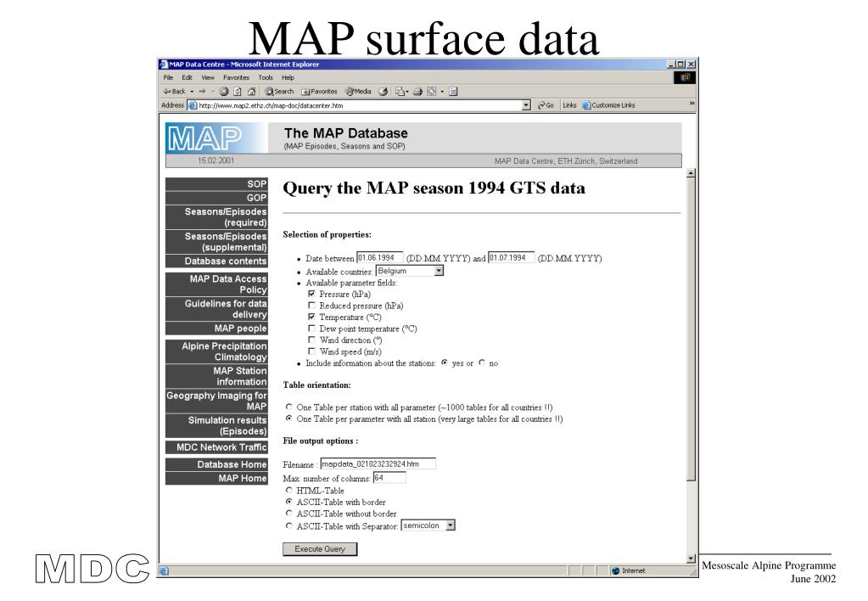Click the page icon in the address bar

coord(193,105)
